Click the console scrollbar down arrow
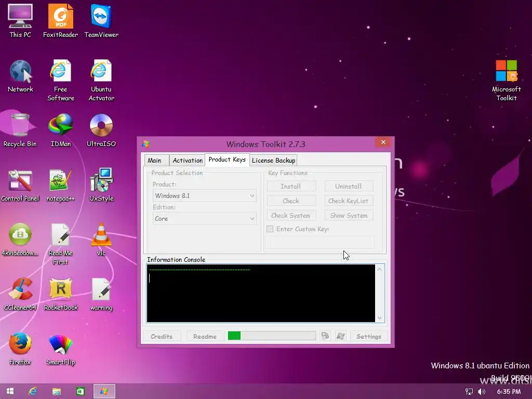Viewport: 532px width, 399px height. [x=380, y=318]
